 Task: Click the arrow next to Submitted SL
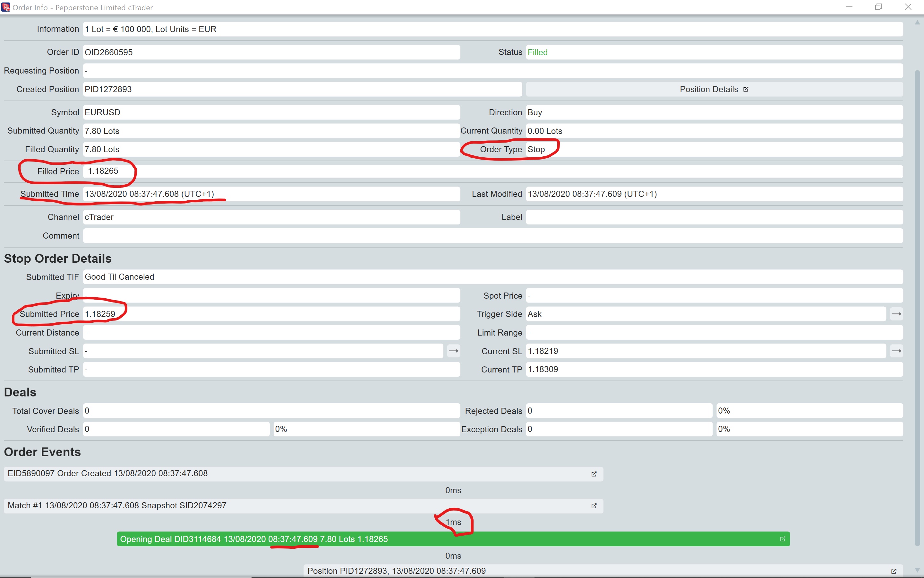pyautogui.click(x=453, y=351)
